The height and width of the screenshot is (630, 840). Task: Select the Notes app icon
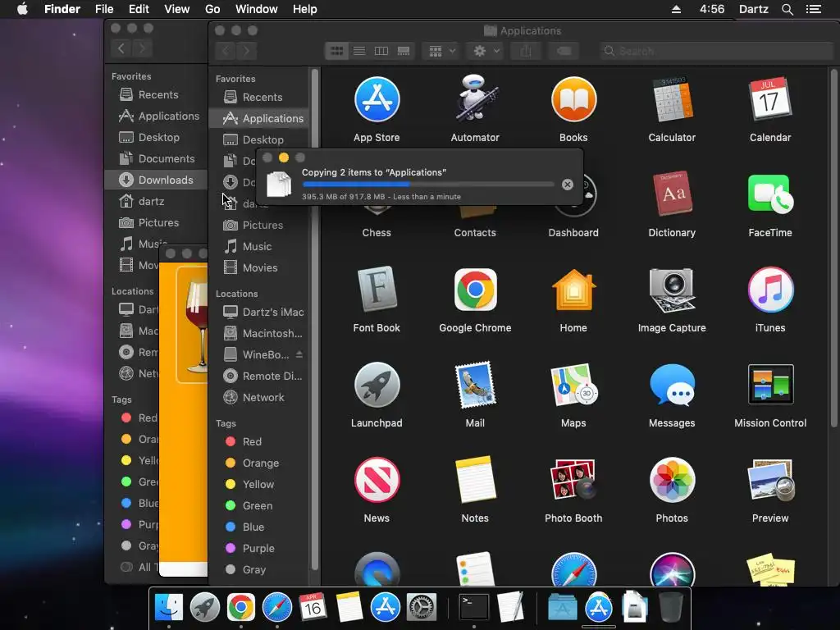click(x=475, y=480)
